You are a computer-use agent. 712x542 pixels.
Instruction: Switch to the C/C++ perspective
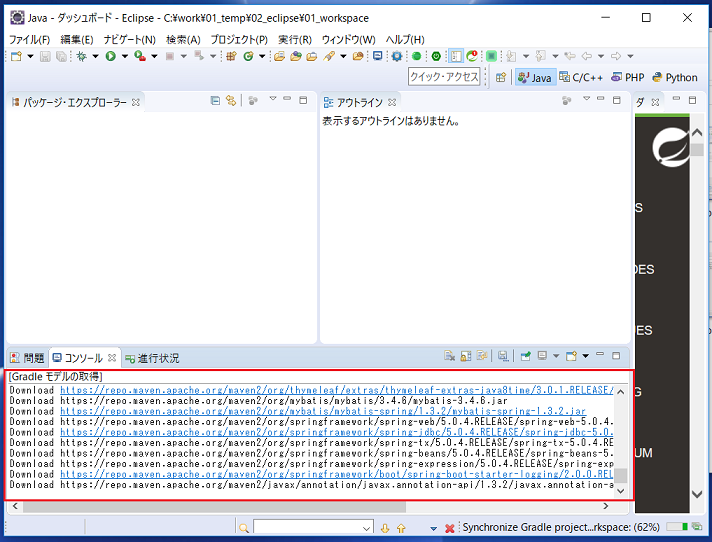581,78
